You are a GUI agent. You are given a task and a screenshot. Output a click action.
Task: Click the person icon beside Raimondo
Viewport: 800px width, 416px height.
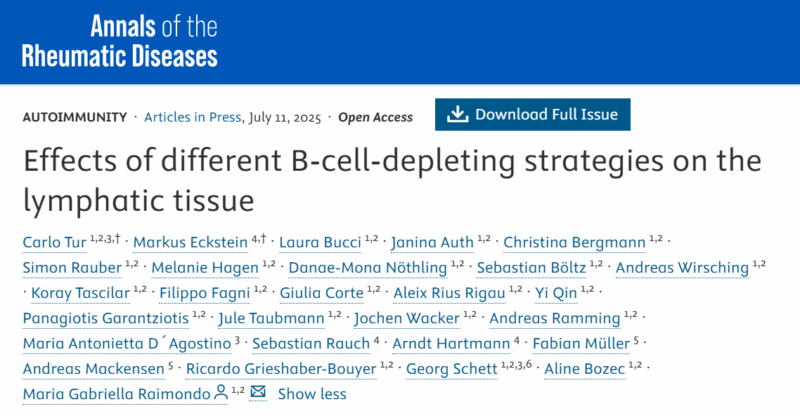(221, 393)
